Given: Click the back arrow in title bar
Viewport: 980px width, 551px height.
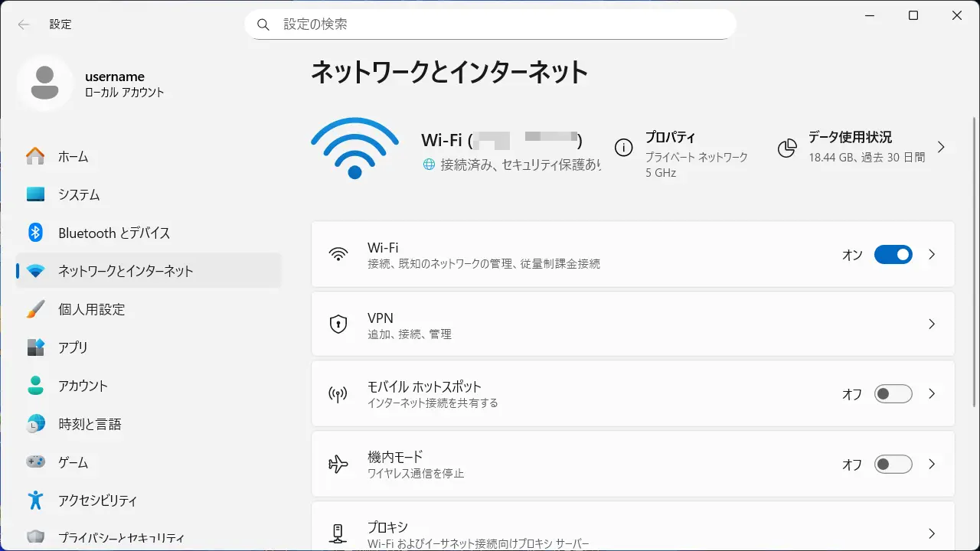Looking at the screenshot, I should point(24,24).
